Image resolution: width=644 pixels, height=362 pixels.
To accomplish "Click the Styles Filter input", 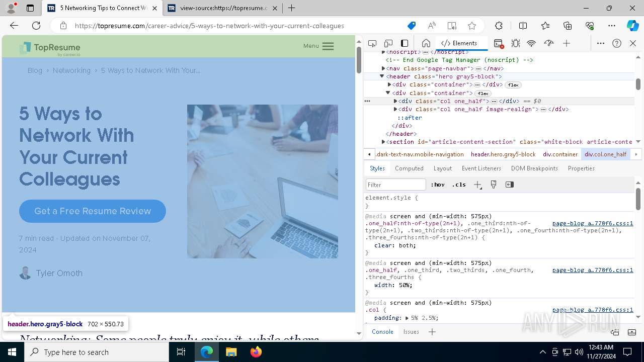I will click(x=396, y=185).
